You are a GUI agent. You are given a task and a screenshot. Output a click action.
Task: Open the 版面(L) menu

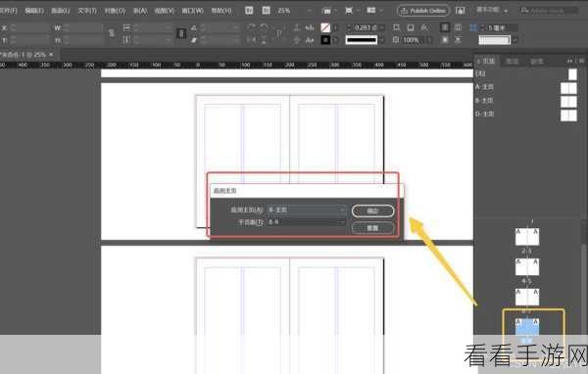[x=61, y=11]
